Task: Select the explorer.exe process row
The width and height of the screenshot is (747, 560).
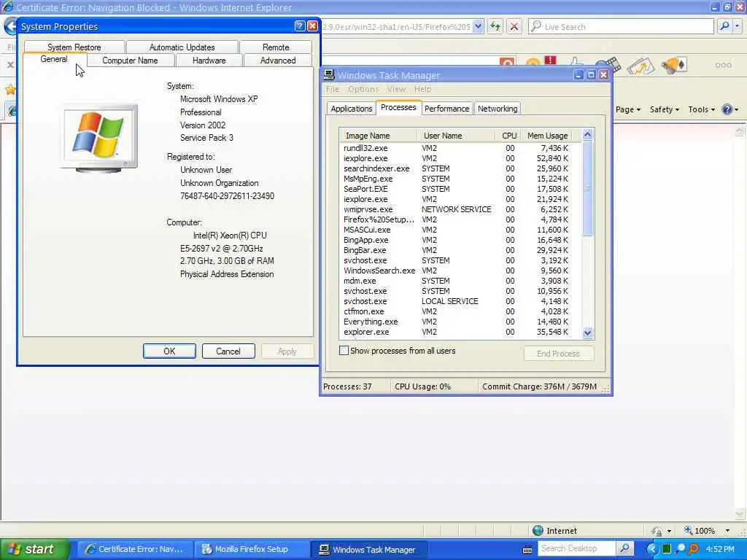Action: [x=460, y=332]
